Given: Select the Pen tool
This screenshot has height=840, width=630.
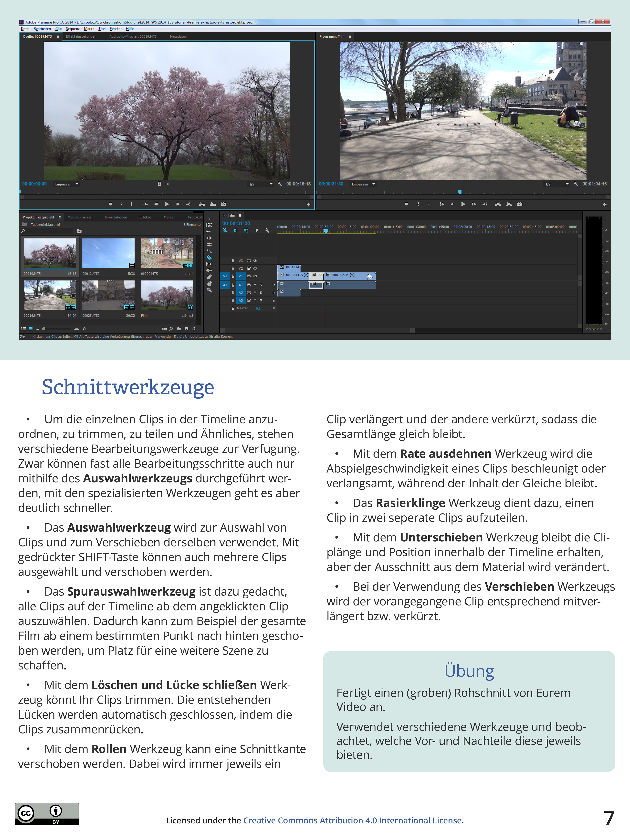Looking at the screenshot, I should pos(209,277).
